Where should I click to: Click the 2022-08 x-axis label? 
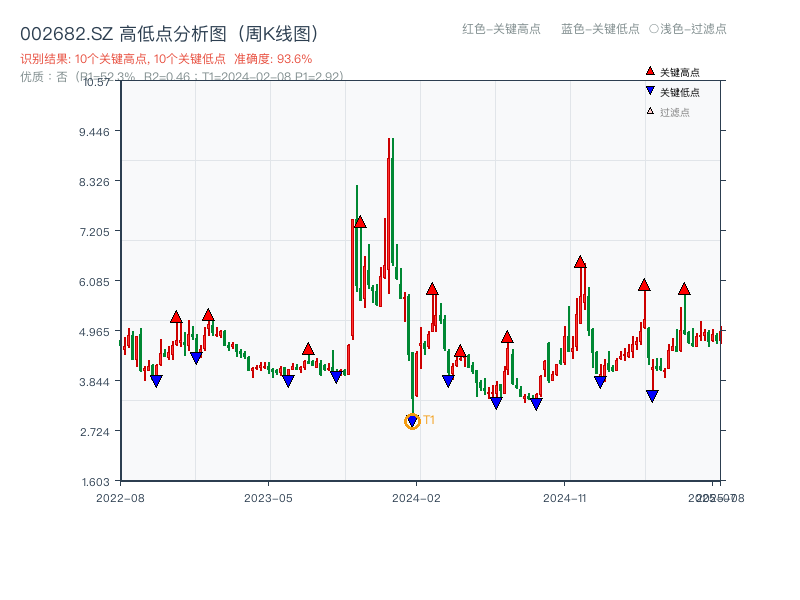click(120, 498)
